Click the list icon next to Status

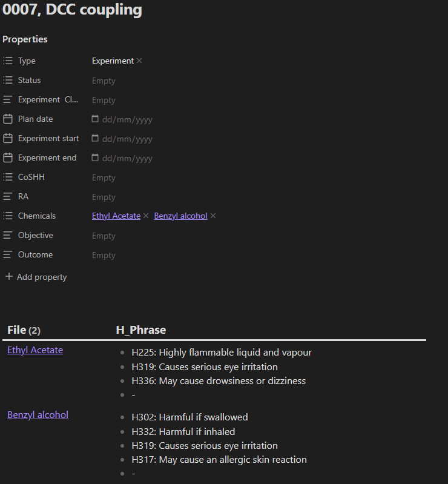8,81
